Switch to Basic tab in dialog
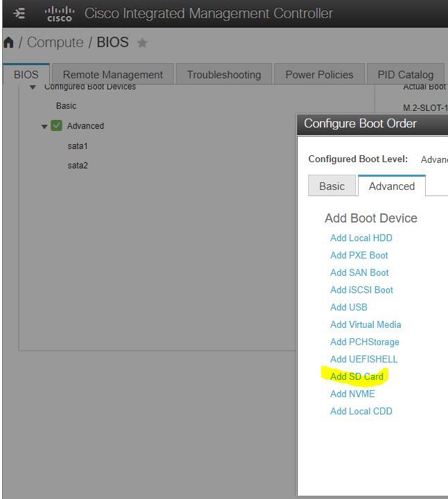Viewport: 448px width, 499px height. [x=332, y=186]
